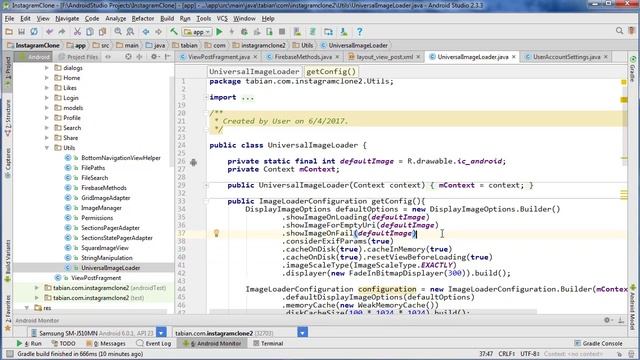
Task: Switch project view to Project Files
Action: pos(78,57)
